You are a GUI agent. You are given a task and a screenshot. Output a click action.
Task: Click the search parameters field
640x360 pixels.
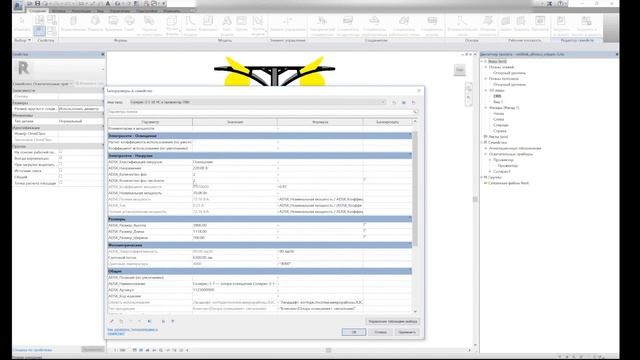(x=263, y=111)
